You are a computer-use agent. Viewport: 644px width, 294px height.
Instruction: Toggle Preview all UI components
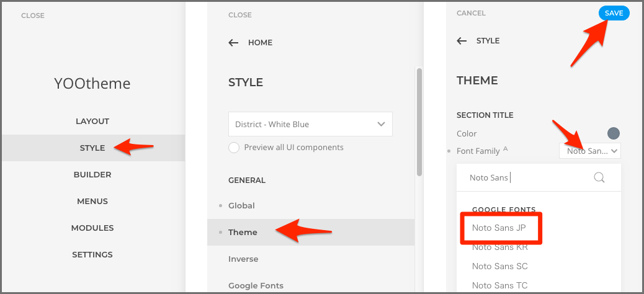tap(234, 148)
